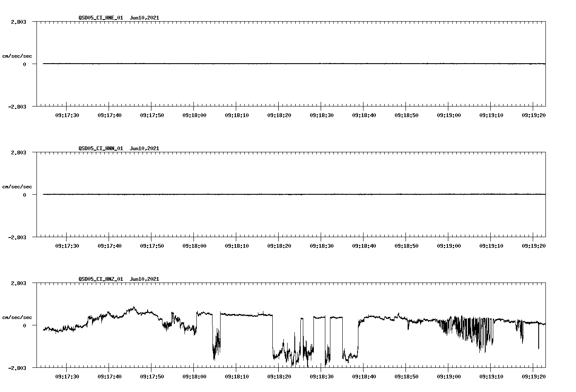Image resolution: width=576 pixels, height=392 pixels.
Task: Select the QSD05_CI_HNZ_01 chart title
Action: point(101,279)
